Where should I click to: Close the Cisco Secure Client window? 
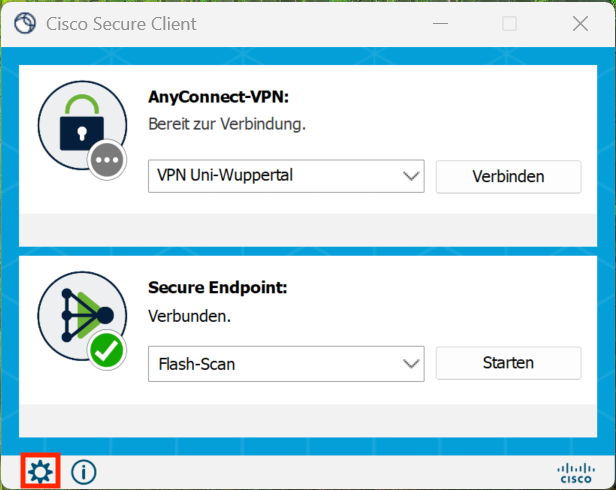coord(579,23)
